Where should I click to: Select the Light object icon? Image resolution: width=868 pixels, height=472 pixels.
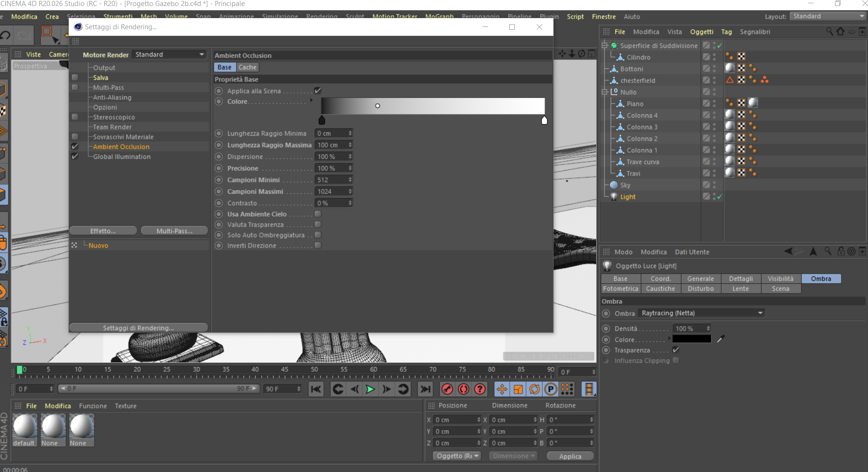click(614, 197)
